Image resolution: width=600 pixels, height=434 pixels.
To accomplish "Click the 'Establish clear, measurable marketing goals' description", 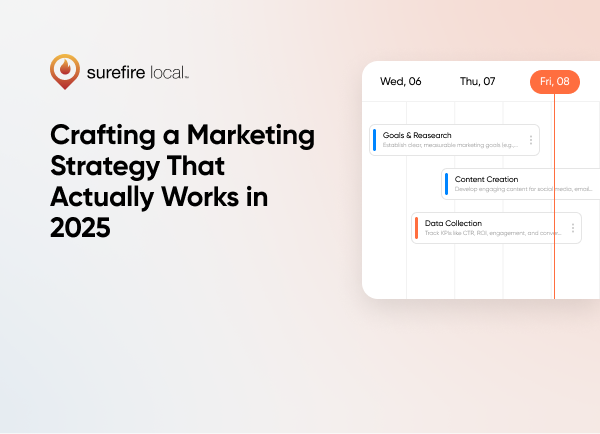I will point(450,145).
